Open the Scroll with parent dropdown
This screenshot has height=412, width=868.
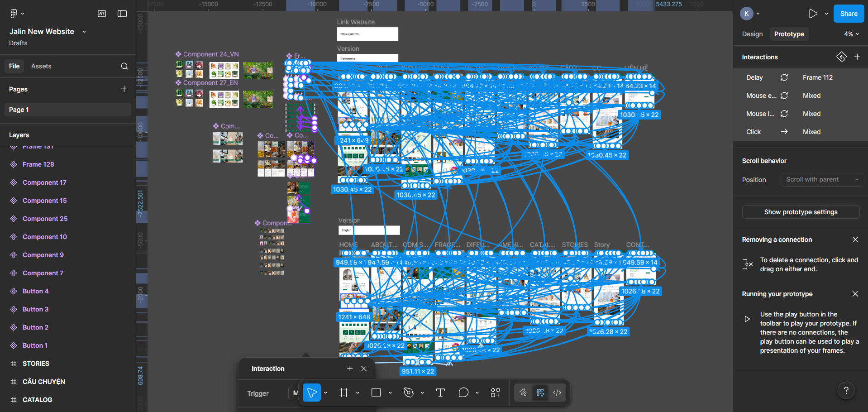(822, 179)
